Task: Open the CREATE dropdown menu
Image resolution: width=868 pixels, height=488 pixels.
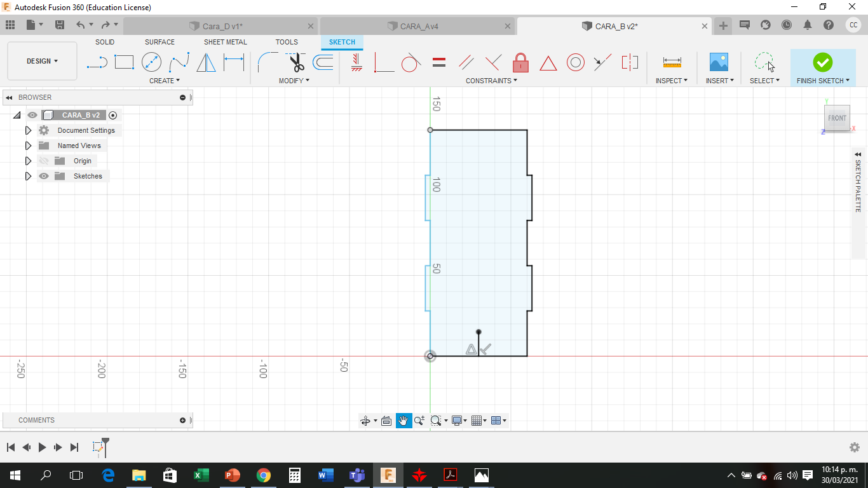Action: coord(165,81)
